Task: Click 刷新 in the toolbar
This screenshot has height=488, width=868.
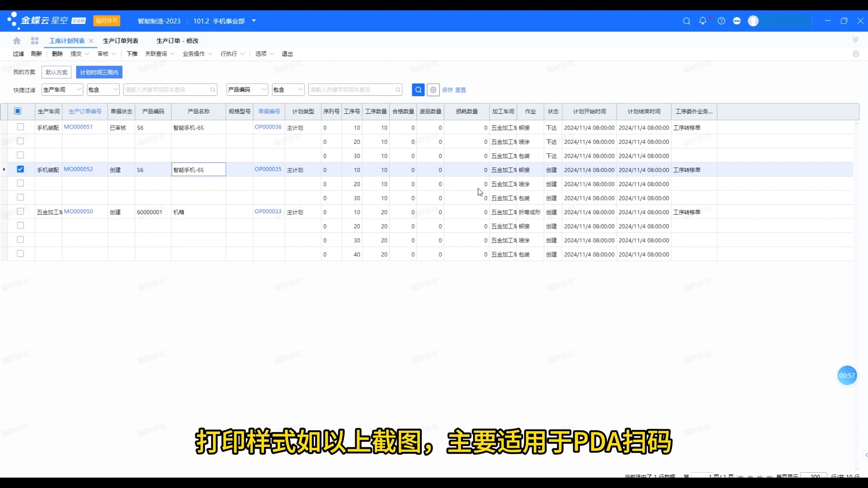Action: (x=36, y=54)
